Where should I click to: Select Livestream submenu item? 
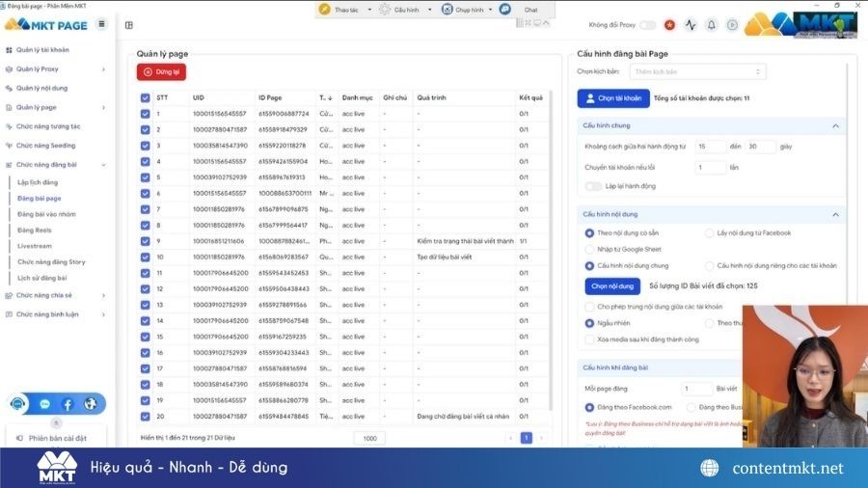tap(35, 246)
